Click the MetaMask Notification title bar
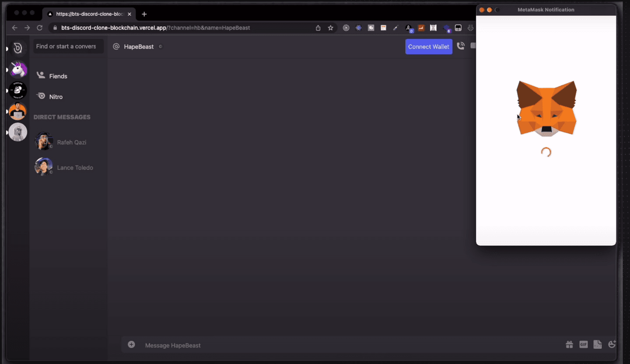This screenshot has height=364, width=630. [546, 10]
